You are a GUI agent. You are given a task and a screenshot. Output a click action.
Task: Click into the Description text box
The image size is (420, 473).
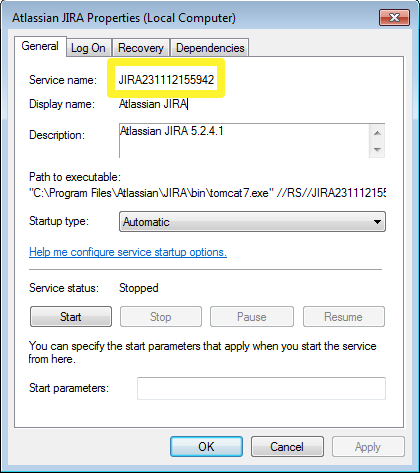244,141
